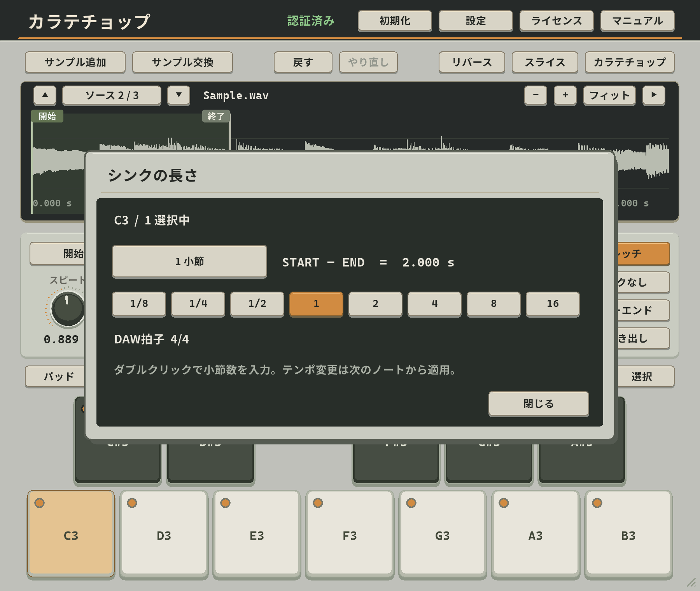Select 1/4 bar sync length
700x591 pixels.
pos(198,304)
